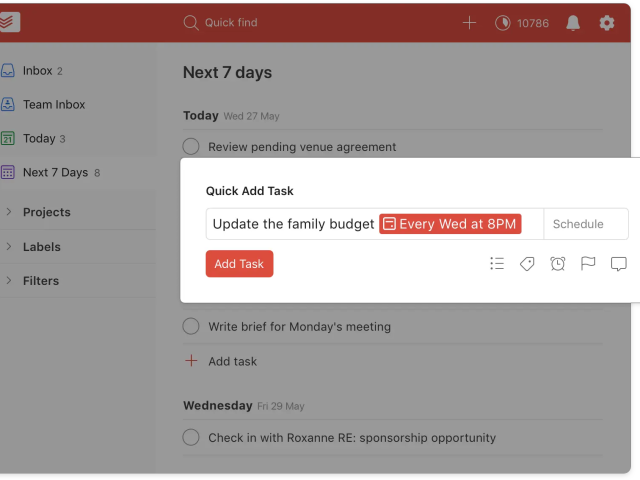Image resolution: width=640 pixels, height=480 pixels.
Task: Click the red plus beside Add task
Action: tap(191, 361)
